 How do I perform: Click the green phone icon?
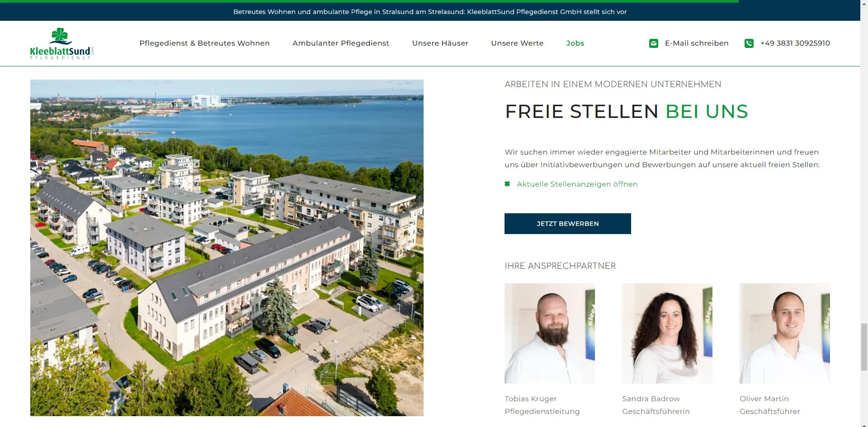pos(749,43)
